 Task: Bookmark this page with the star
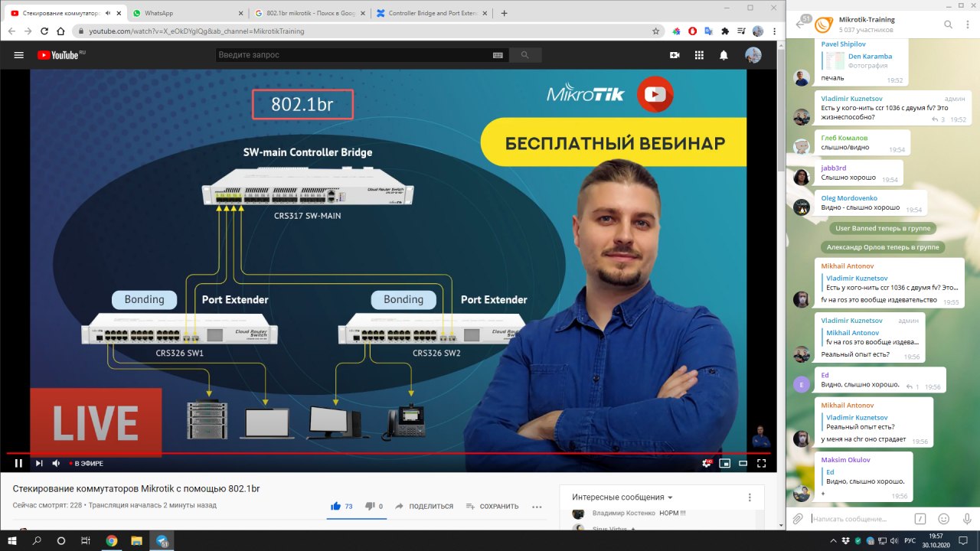[x=655, y=31]
